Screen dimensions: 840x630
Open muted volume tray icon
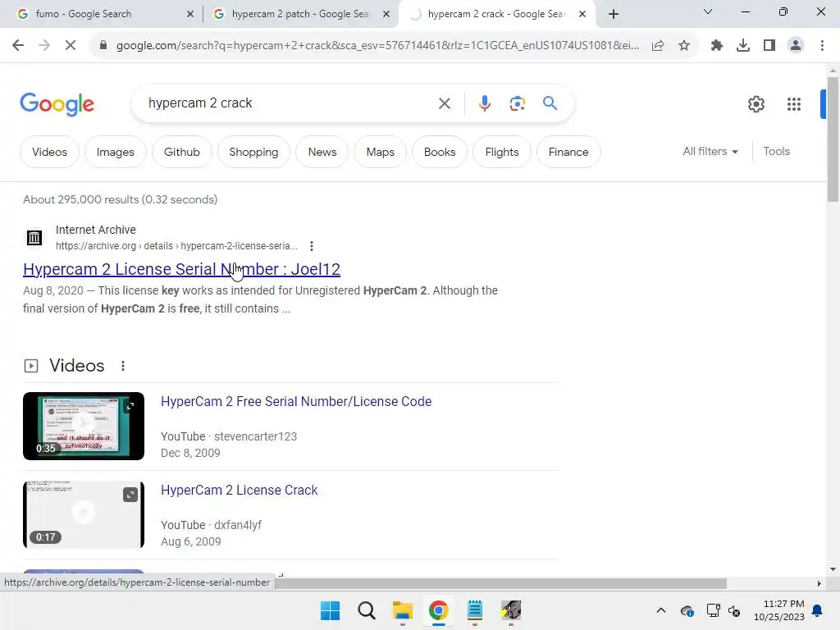click(734, 610)
